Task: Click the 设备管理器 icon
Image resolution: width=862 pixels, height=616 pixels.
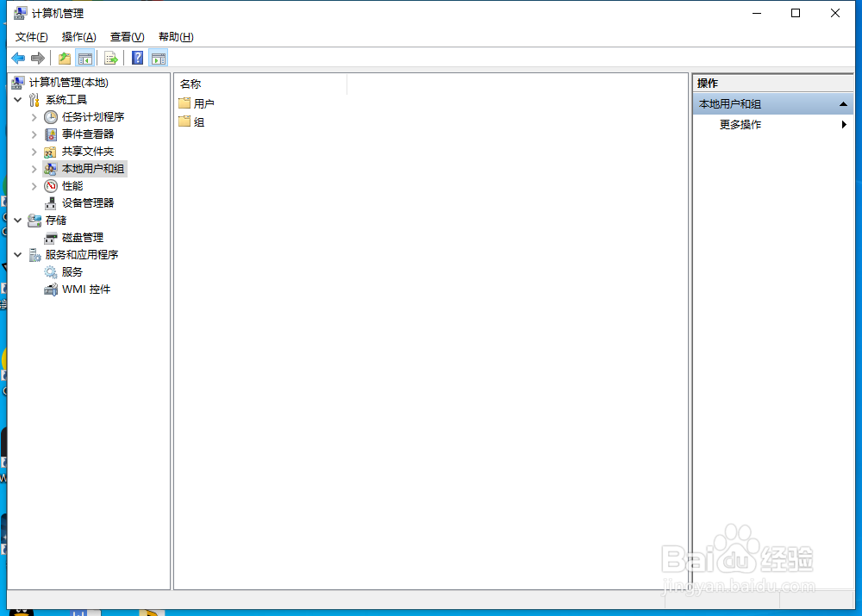Action: 51,203
